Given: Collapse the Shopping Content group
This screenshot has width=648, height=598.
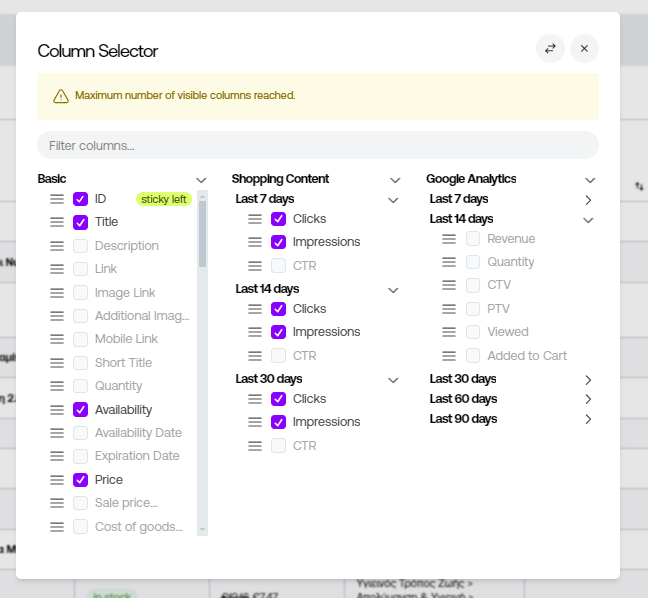Looking at the screenshot, I should (x=395, y=180).
